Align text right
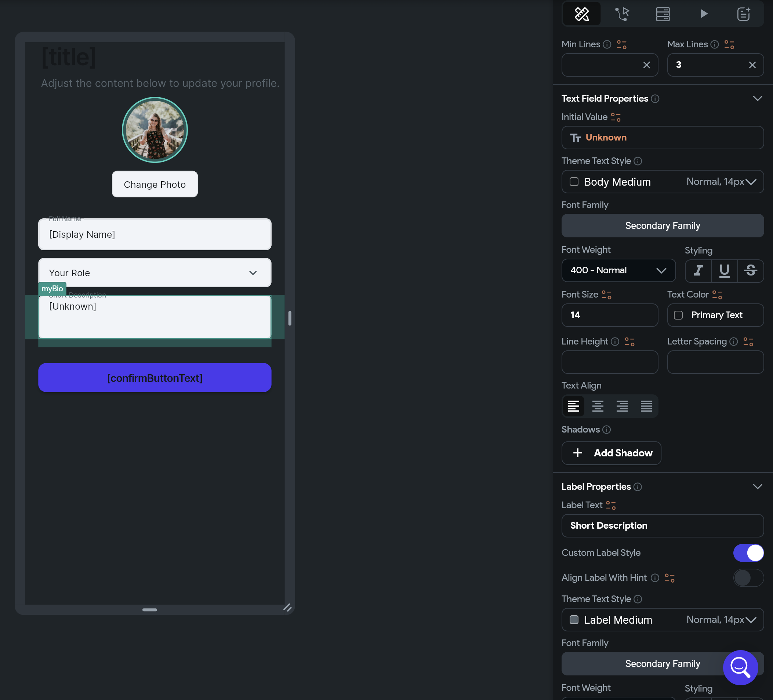Screen dimensions: 773x700 click(621, 406)
